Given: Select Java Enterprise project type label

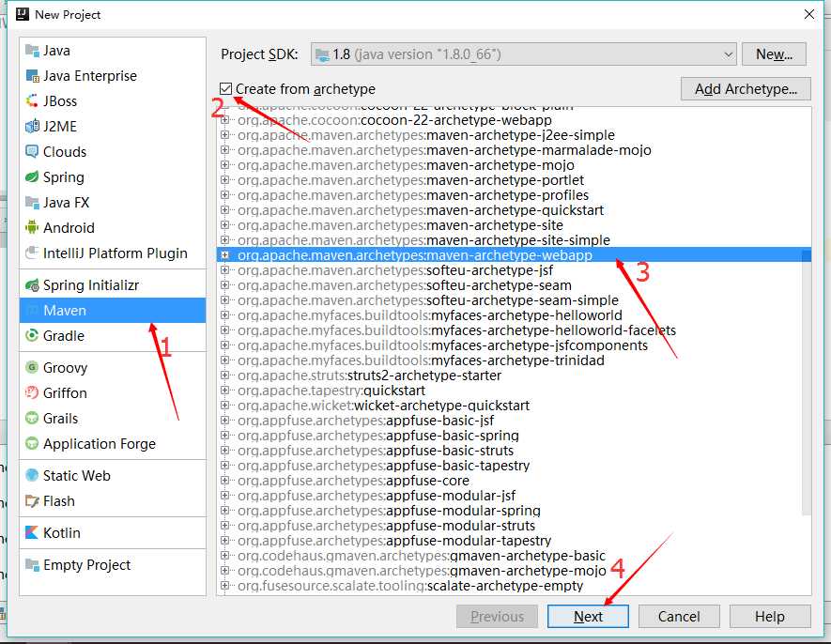Looking at the screenshot, I should tap(90, 76).
